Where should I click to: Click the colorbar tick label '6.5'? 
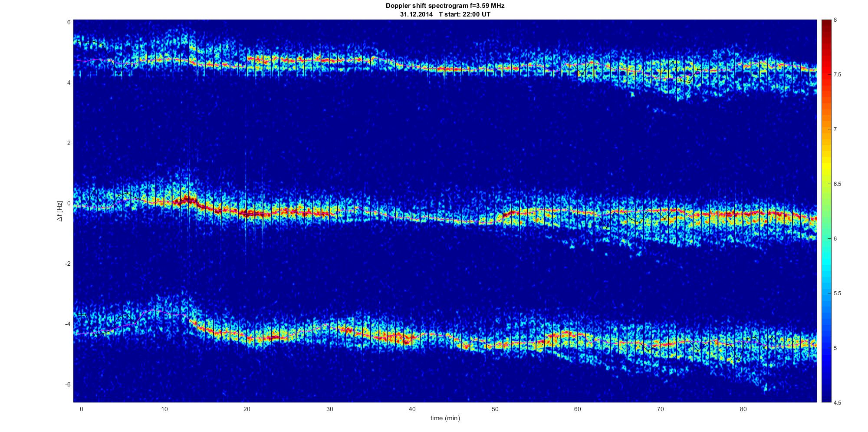(x=837, y=184)
